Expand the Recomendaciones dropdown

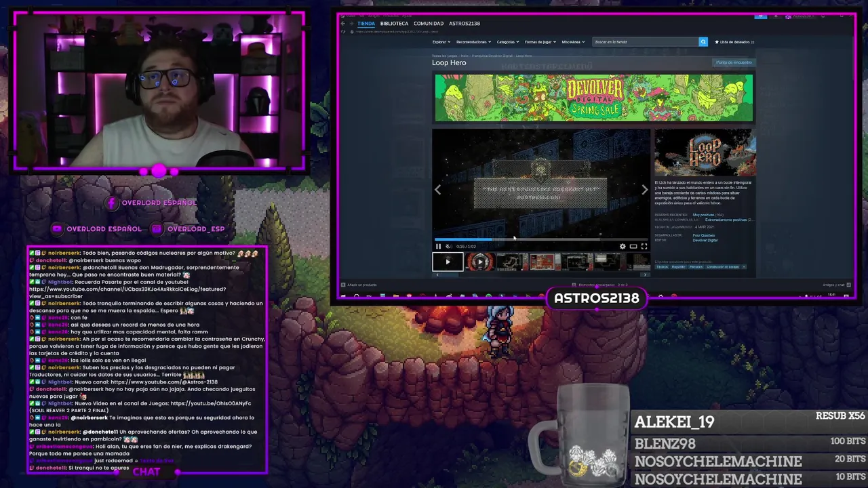(473, 42)
